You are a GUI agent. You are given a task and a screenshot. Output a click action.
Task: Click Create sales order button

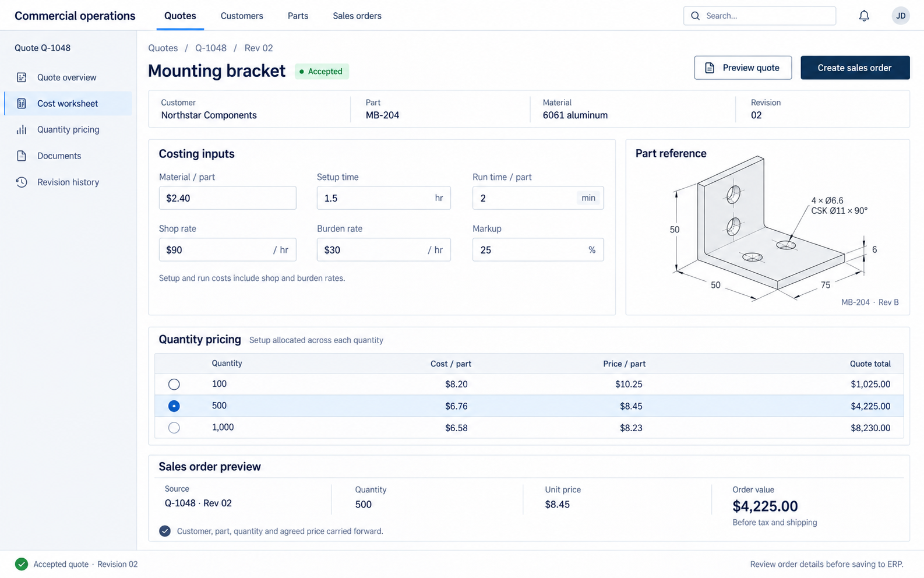point(855,68)
